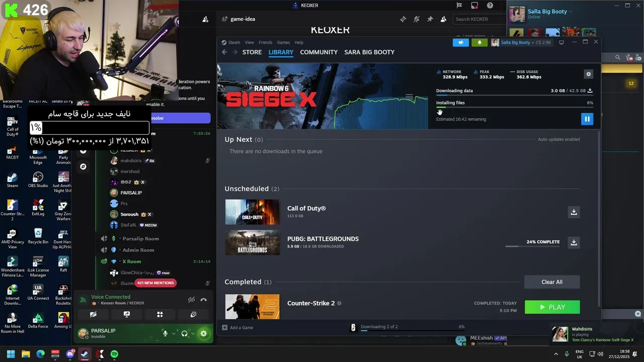Open PUBG BATTLEGROUNDS thumbnail in downloads
This screenshot has width=644, height=362.
pyautogui.click(x=252, y=242)
